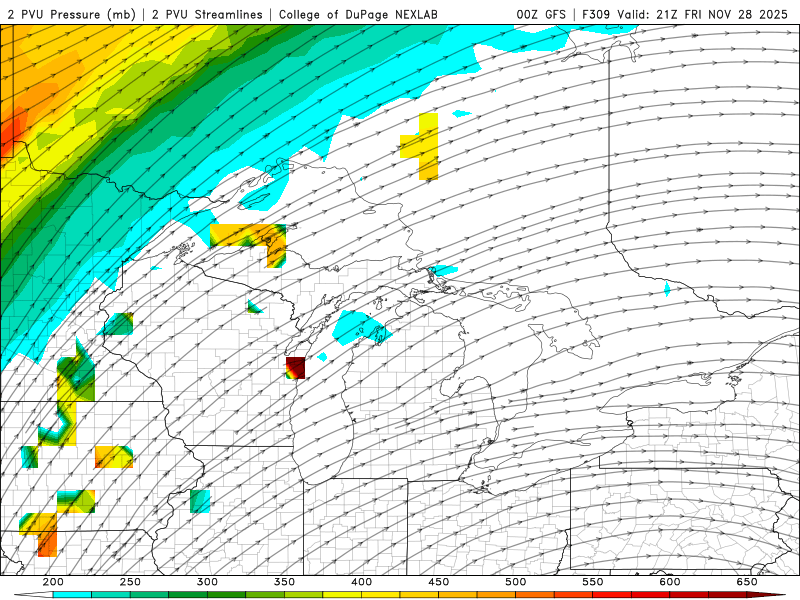Click the '2 PVU Streamlines' title text

(x=207, y=14)
